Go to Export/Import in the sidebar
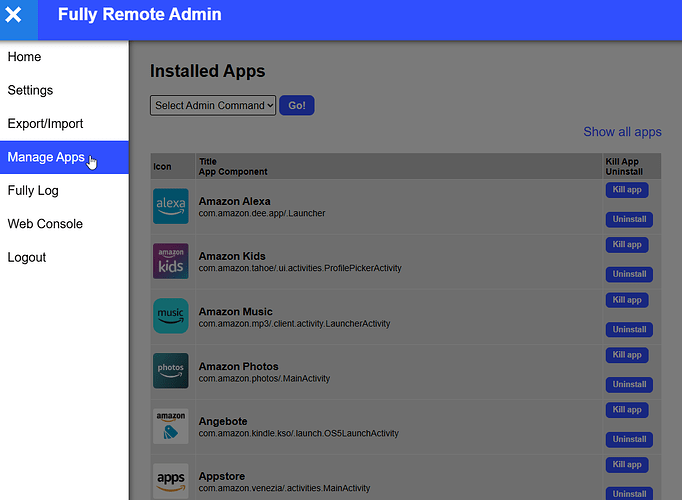Viewport: 682px width, 500px height. tap(64, 124)
